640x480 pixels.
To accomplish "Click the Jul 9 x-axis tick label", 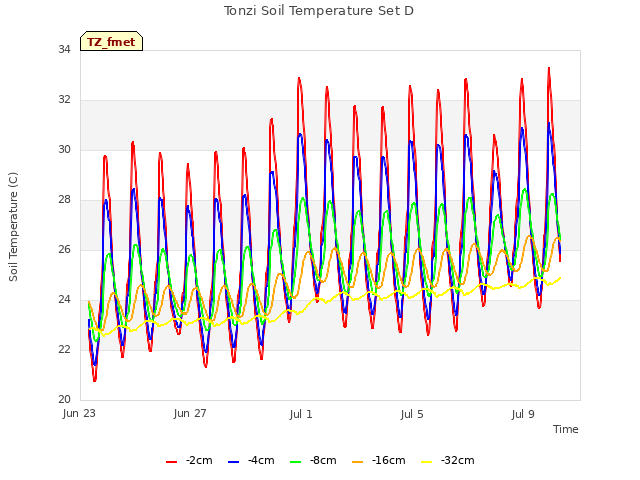I will pos(523,414).
